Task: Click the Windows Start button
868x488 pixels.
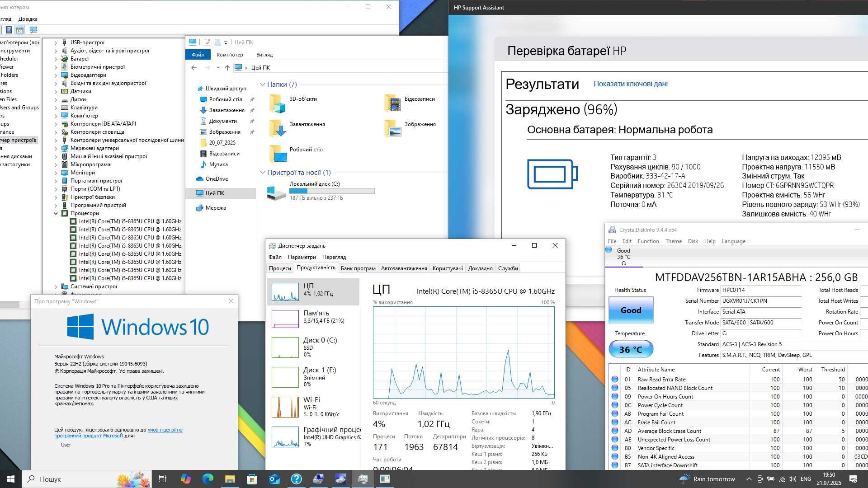Action: 11,479
